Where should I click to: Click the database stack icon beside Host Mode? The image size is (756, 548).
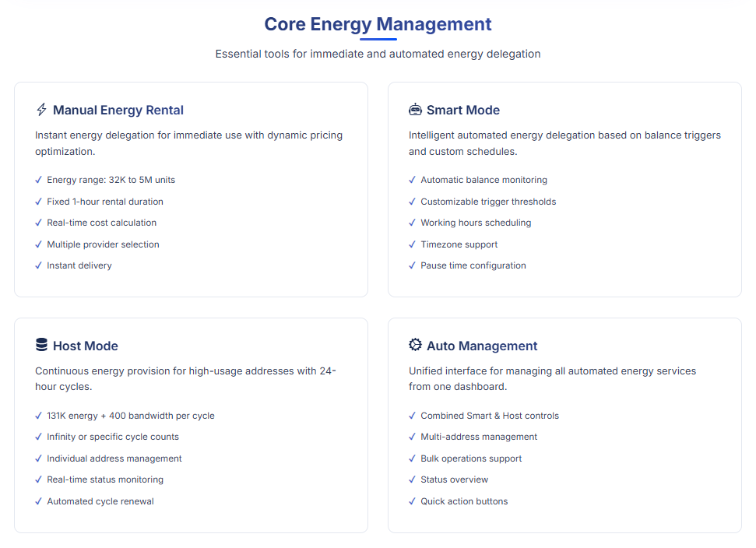pyautogui.click(x=42, y=345)
